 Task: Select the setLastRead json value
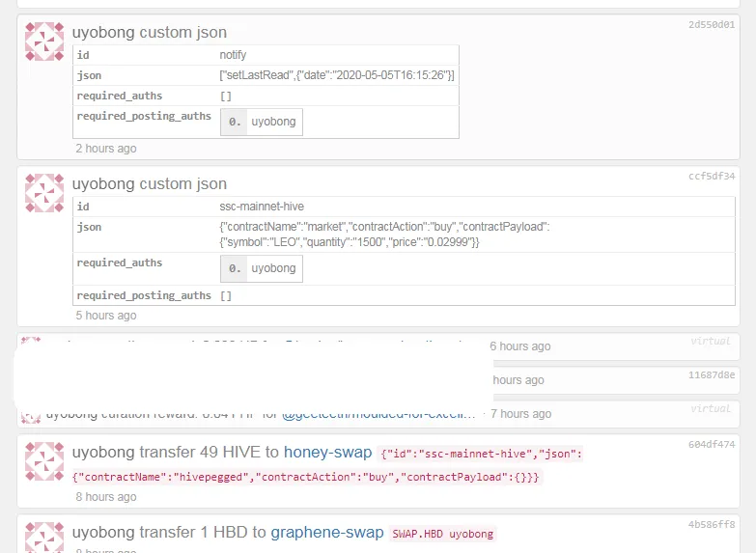337,75
